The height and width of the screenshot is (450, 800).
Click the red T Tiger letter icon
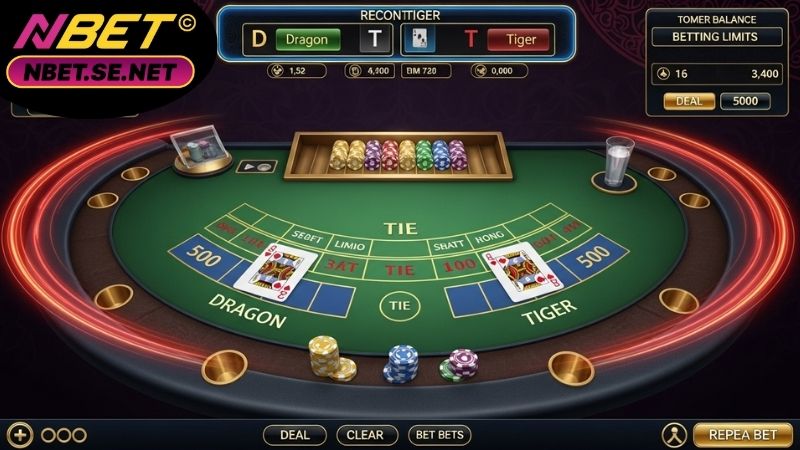click(x=470, y=39)
